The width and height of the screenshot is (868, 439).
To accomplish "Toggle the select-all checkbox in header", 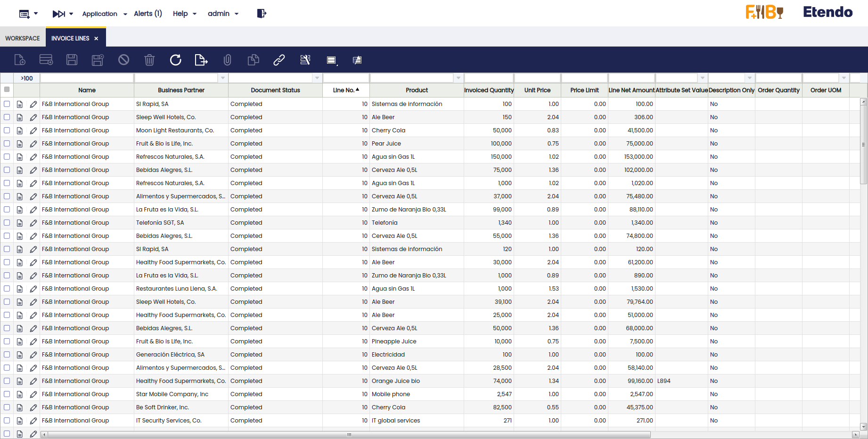I will click(7, 89).
